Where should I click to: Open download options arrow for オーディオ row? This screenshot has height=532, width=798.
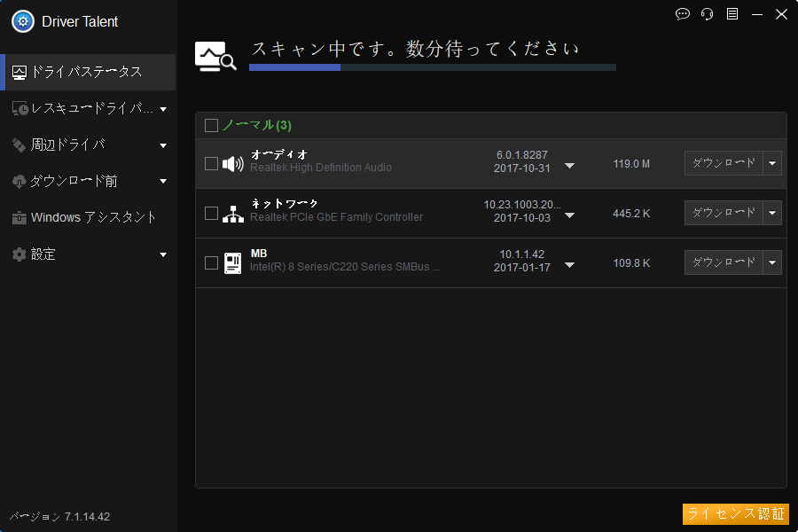coord(772,163)
